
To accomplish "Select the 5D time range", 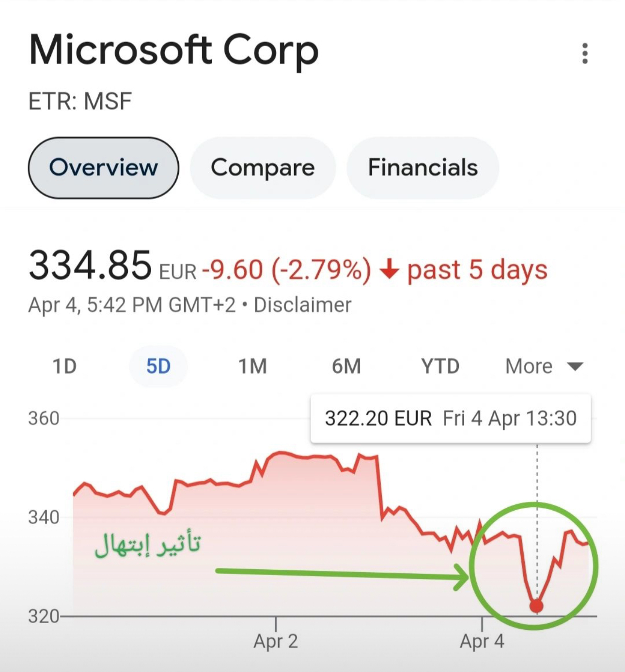I will point(158,366).
